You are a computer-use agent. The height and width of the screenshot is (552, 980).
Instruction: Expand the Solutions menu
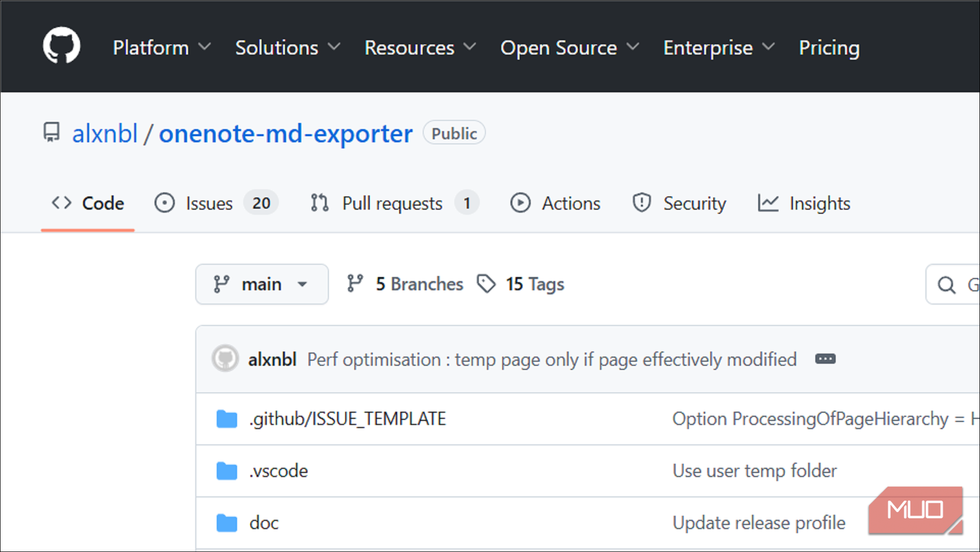coord(287,48)
